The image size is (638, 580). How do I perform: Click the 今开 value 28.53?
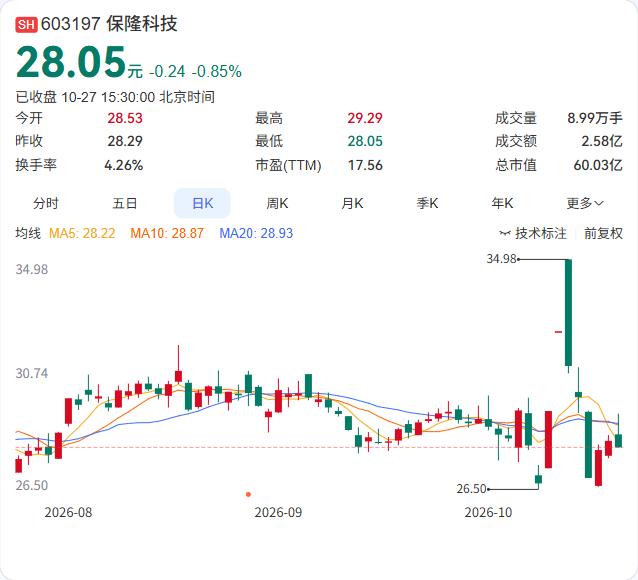click(x=125, y=118)
